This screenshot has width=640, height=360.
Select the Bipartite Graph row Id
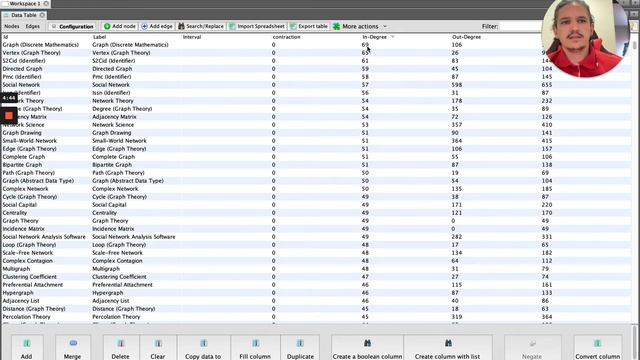coord(22,165)
